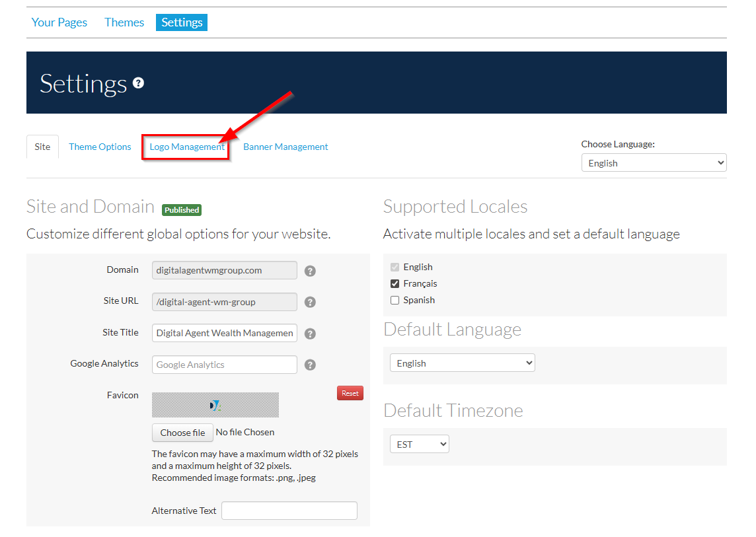
Task: Focus the Site Title input field
Action: coord(224,333)
